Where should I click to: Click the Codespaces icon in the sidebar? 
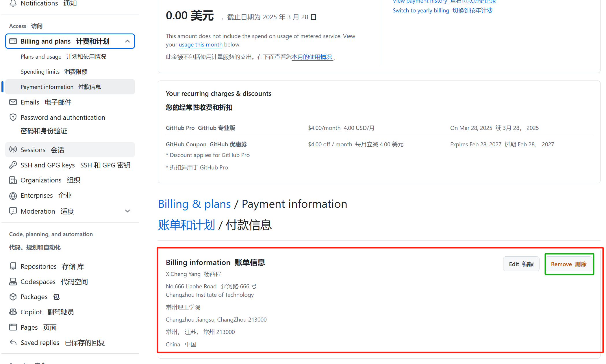pyautogui.click(x=13, y=281)
